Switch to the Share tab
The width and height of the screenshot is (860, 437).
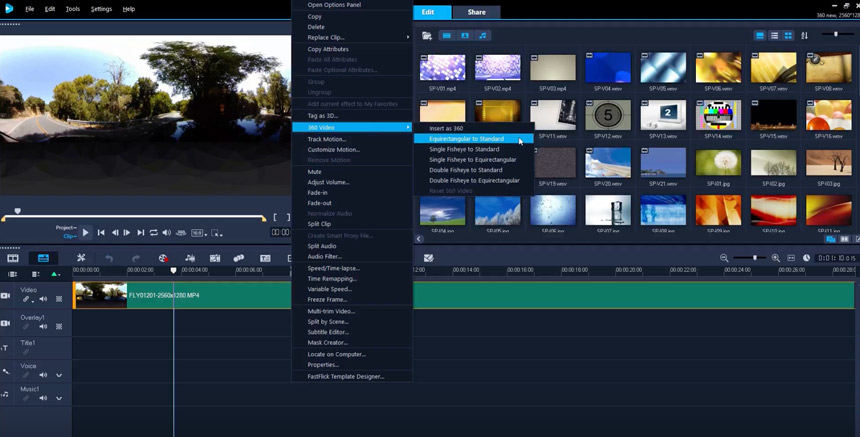(476, 12)
